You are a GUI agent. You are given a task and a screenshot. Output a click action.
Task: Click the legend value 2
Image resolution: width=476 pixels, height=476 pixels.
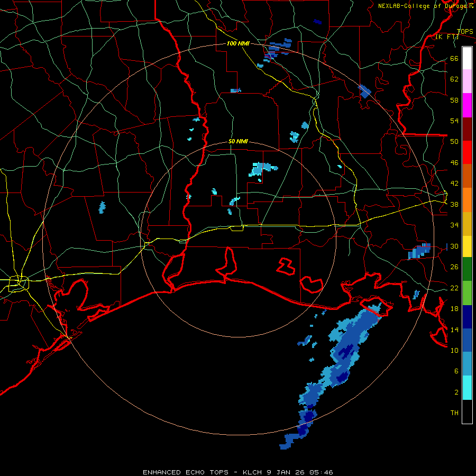click(x=456, y=392)
